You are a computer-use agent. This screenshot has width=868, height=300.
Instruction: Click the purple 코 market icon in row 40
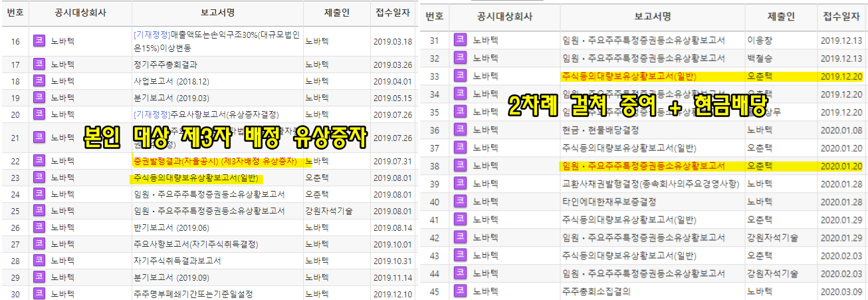point(459,202)
